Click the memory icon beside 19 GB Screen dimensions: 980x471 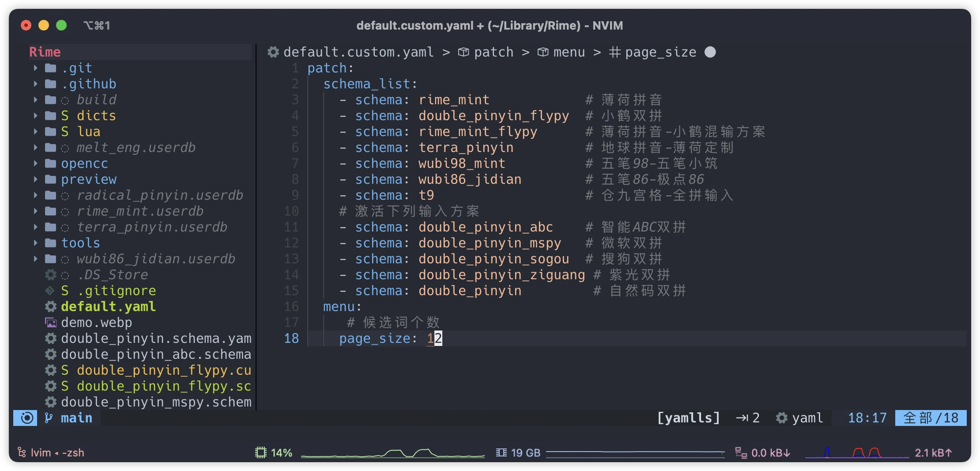(x=501, y=453)
